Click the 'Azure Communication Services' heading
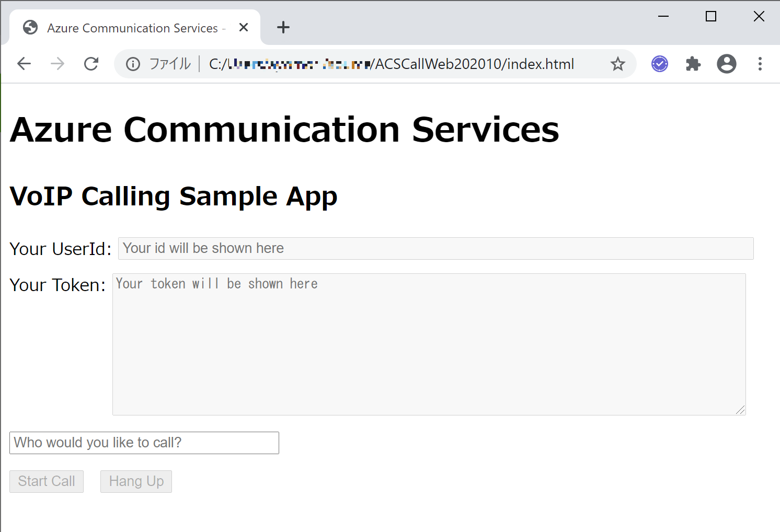 click(284, 130)
